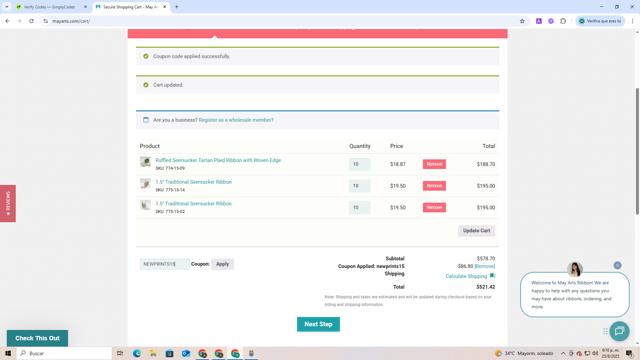The height and width of the screenshot is (360, 640).
Task: Click the order Total $521.42
Action: [x=486, y=287]
